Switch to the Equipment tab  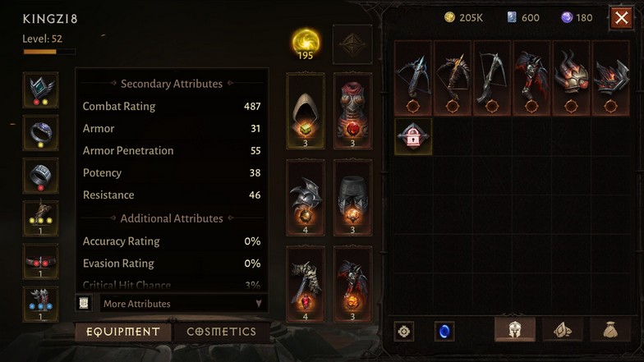point(123,332)
